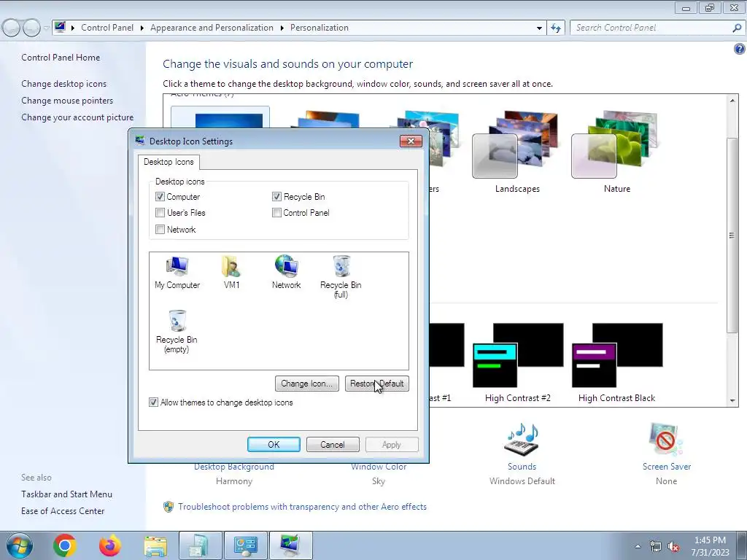Viewport: 747px width, 560px height.
Task: Open the address bar history dropdown
Action: pyautogui.click(x=539, y=28)
